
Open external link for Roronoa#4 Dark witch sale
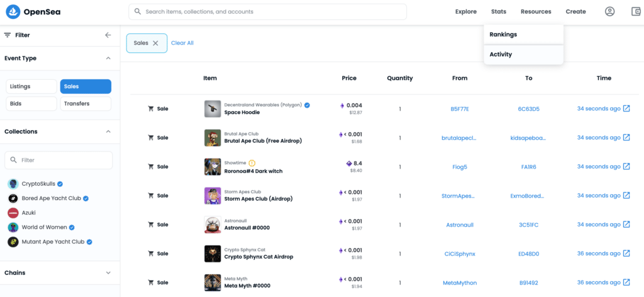626,166
